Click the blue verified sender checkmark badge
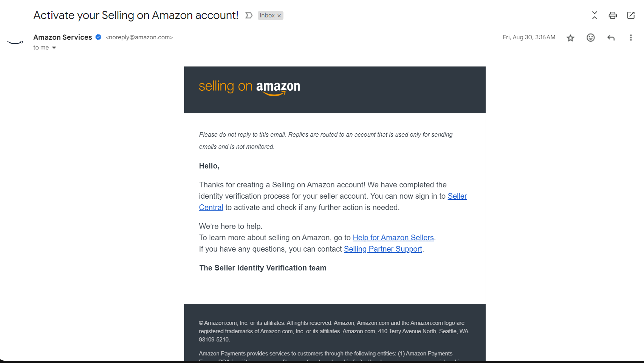This screenshot has height=363, width=644. tap(98, 37)
